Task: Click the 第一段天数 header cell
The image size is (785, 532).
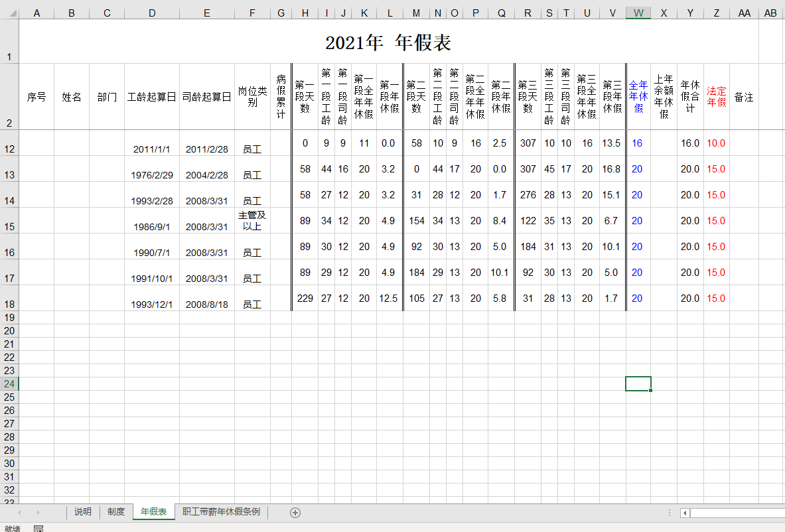Action: [305, 97]
